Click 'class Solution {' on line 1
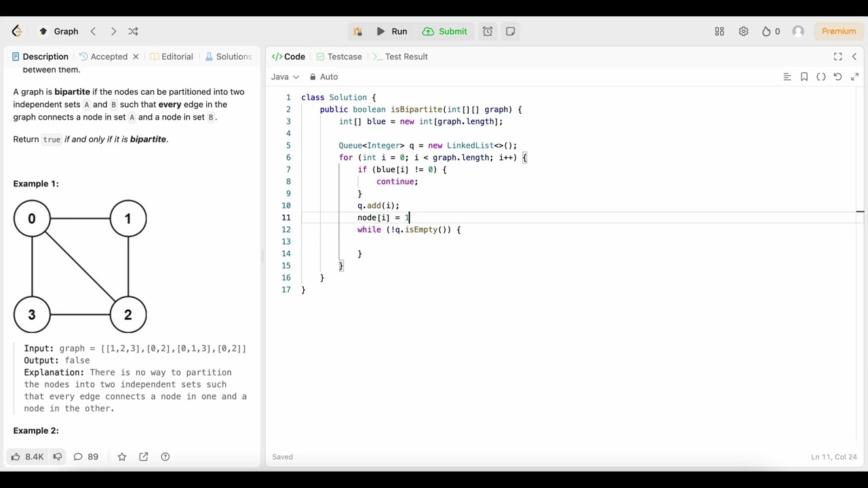868x488 pixels. tap(338, 98)
